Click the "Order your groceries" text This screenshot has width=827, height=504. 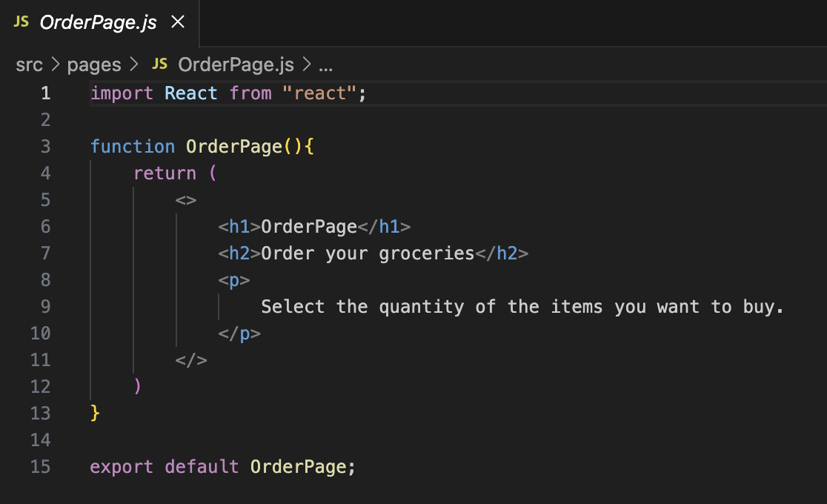pos(368,253)
